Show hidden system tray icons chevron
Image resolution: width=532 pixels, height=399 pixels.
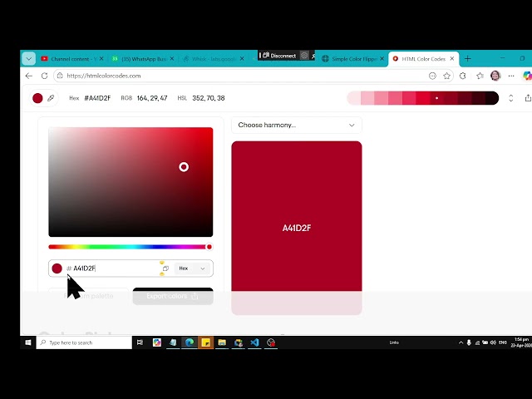coord(461,342)
